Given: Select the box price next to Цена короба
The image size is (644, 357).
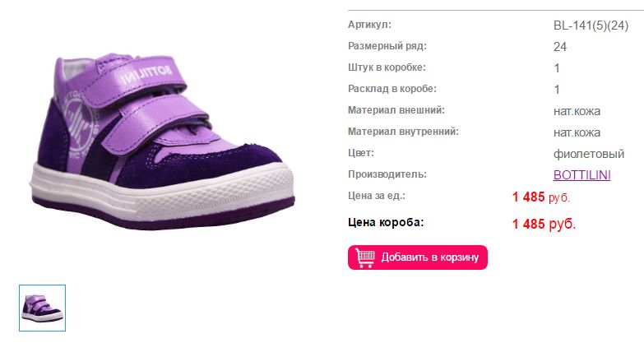Looking at the screenshot, I should point(544,224).
